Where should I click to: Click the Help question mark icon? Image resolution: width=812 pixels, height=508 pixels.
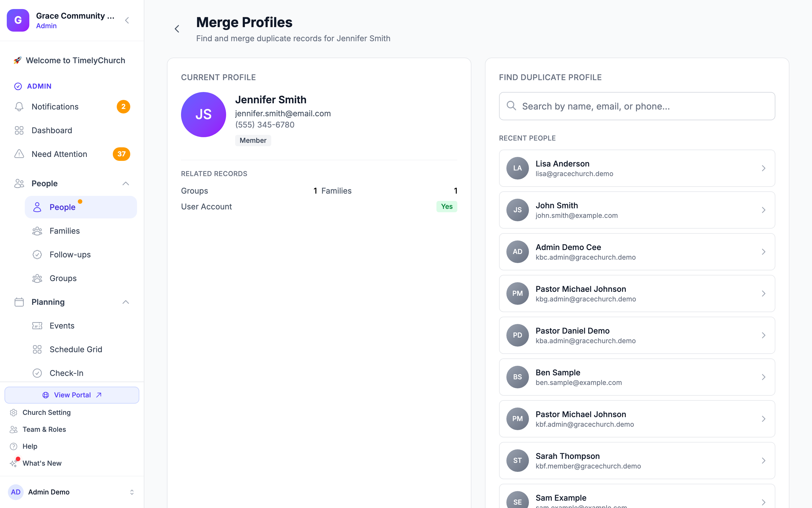click(14, 446)
